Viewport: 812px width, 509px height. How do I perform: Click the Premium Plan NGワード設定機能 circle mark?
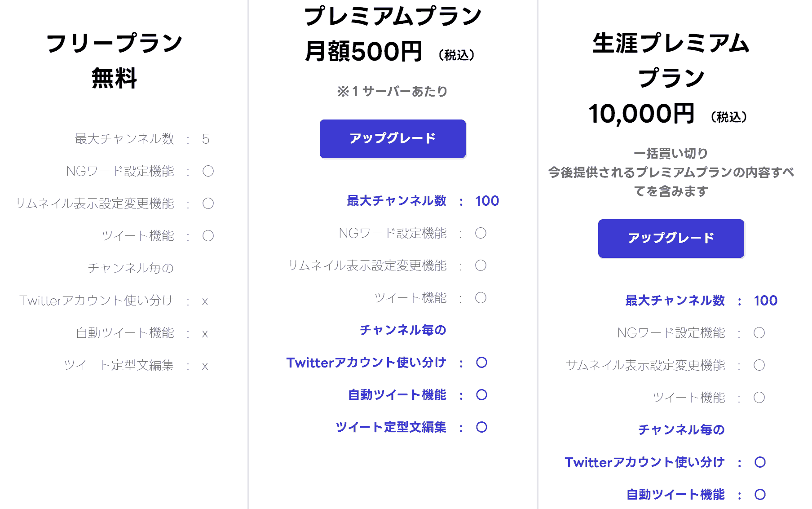coord(481,233)
